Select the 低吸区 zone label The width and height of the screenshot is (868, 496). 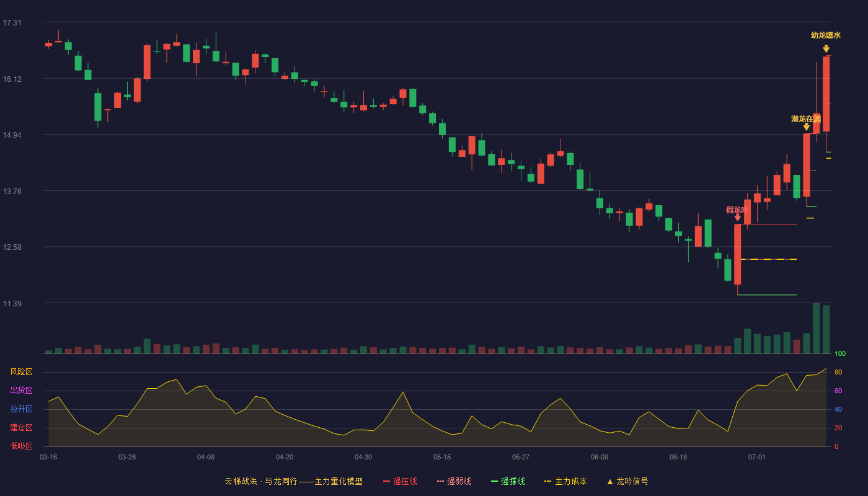(21, 446)
